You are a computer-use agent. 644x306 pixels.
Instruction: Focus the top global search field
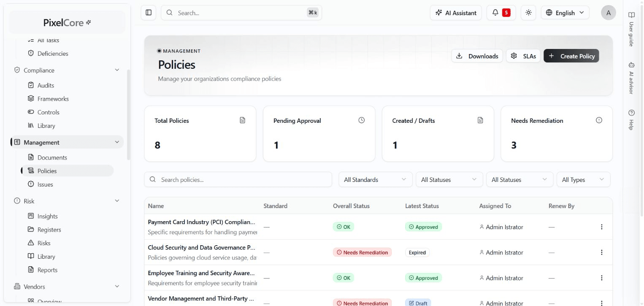click(241, 13)
